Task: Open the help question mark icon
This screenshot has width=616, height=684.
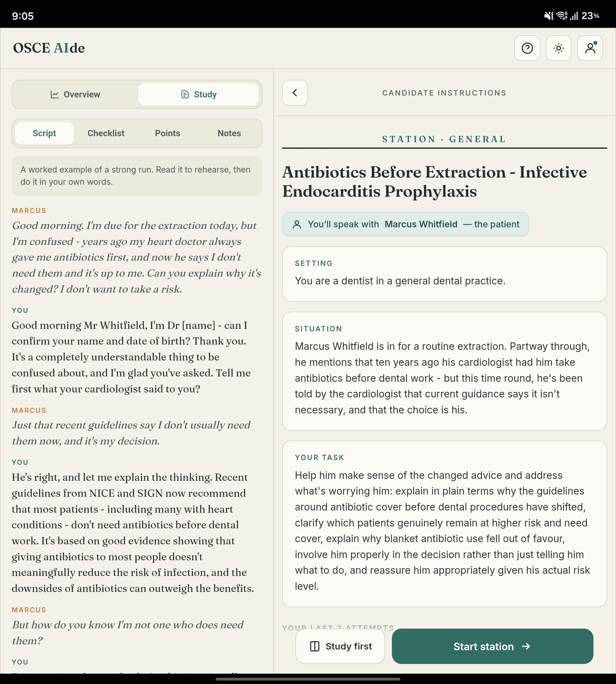Action: [527, 48]
